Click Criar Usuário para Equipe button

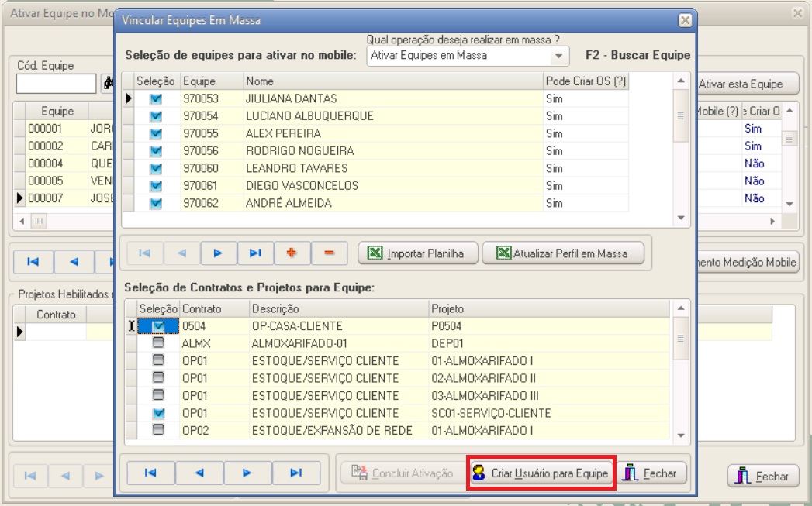541,473
